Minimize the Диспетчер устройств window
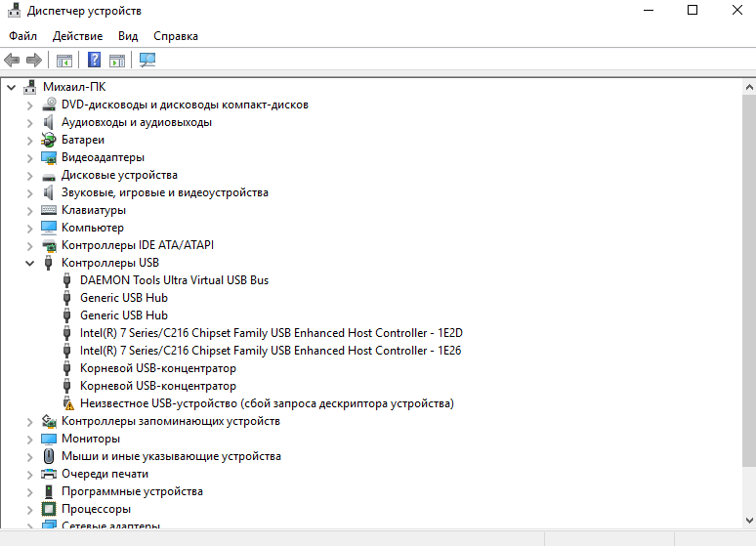This screenshot has width=756, height=546. tap(649, 10)
